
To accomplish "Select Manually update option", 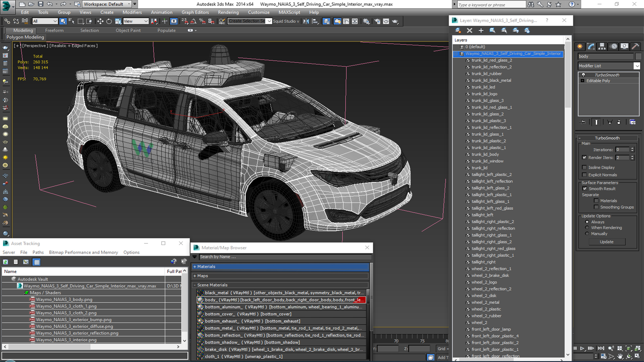I will [587, 234].
